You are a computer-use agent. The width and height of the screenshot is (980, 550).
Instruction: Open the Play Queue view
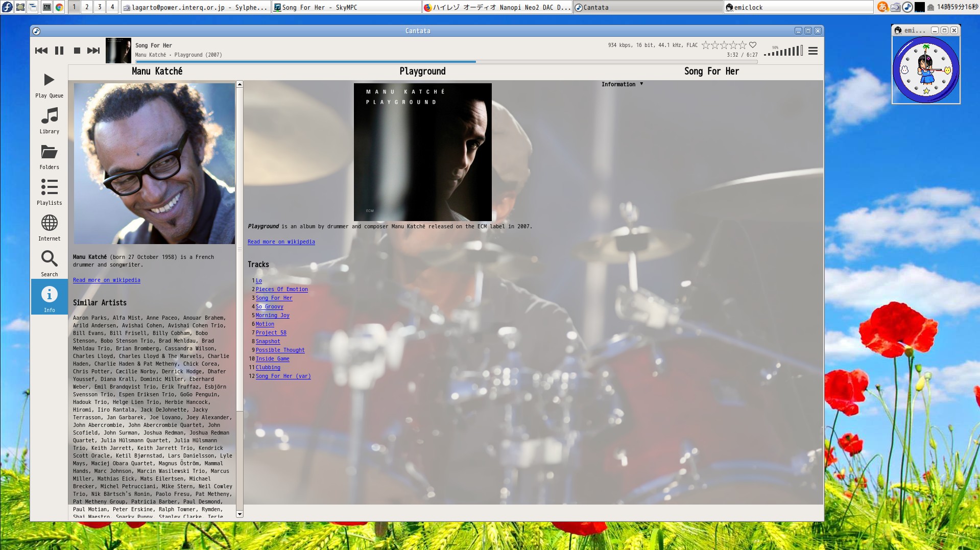coord(49,85)
